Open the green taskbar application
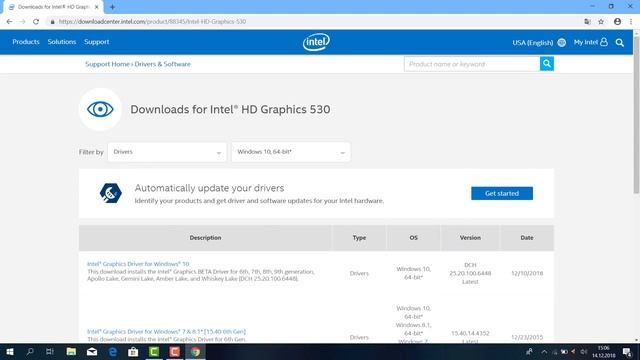The width and height of the screenshot is (640, 360). pos(154,352)
